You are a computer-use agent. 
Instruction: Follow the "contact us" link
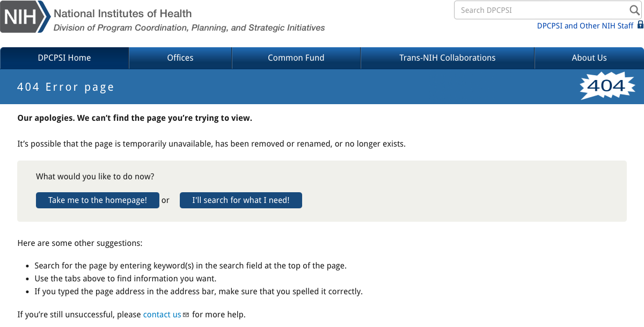tap(162, 315)
